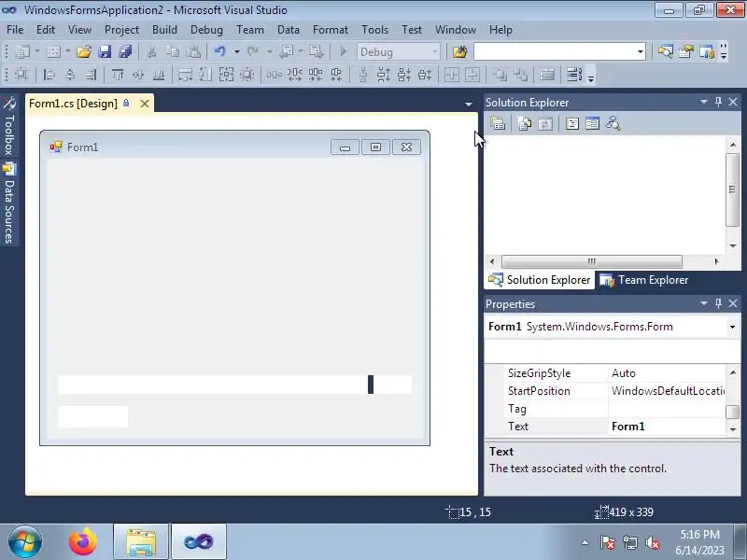This screenshot has width=747, height=560.
Task: Click the Properties grid scroll down arrow
Action: tap(733, 429)
